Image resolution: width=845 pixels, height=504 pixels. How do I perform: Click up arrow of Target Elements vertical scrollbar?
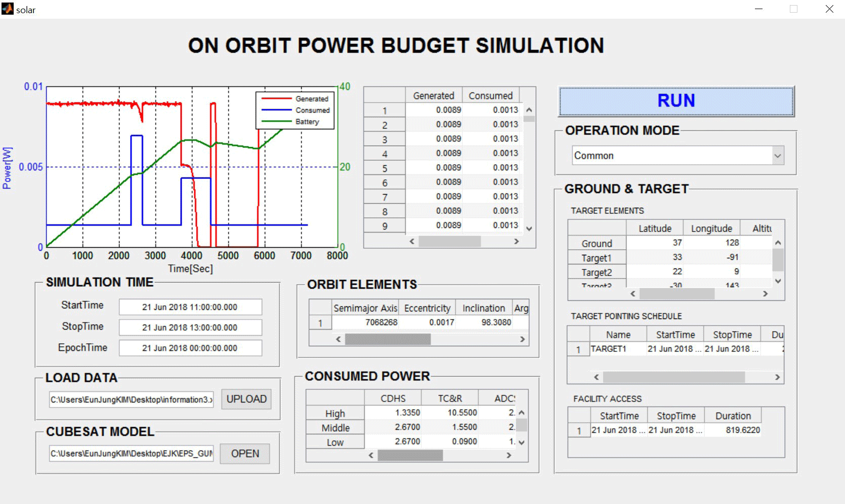[x=778, y=243]
